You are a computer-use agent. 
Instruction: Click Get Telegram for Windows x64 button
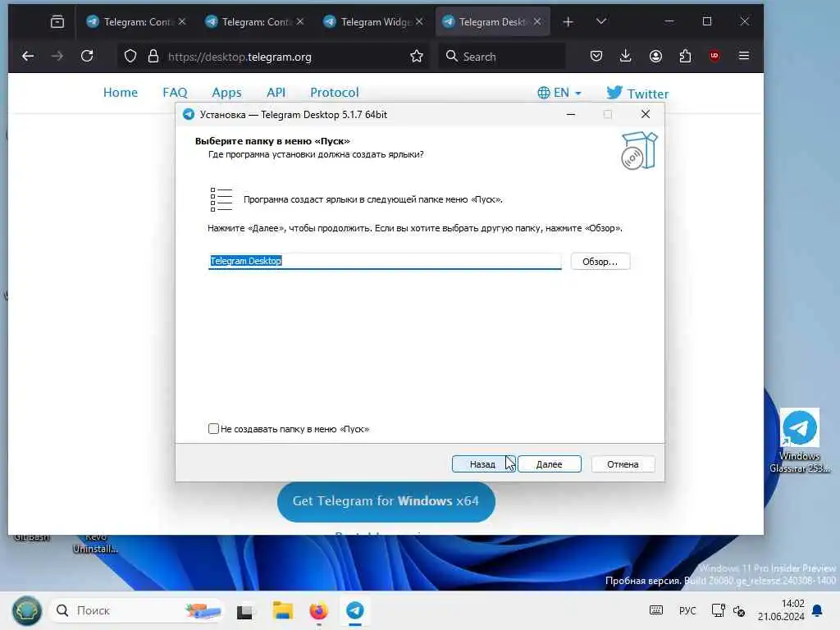pos(386,501)
